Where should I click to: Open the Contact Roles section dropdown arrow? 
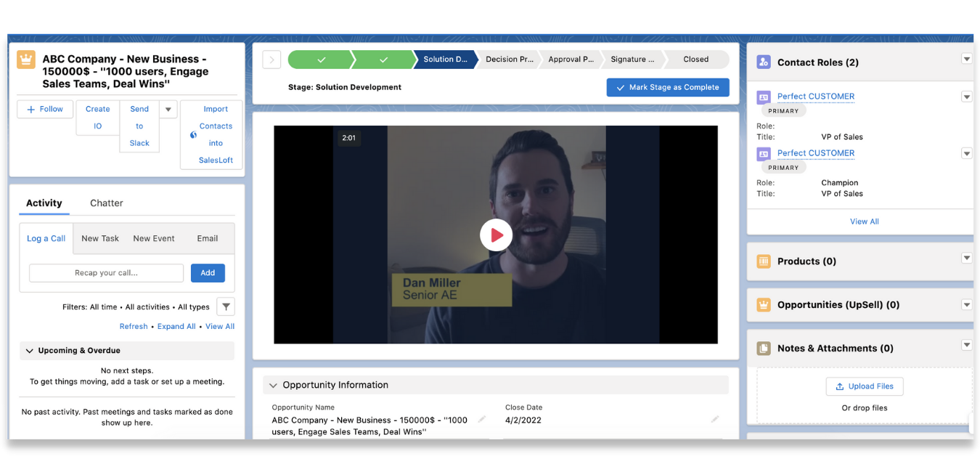point(966,58)
